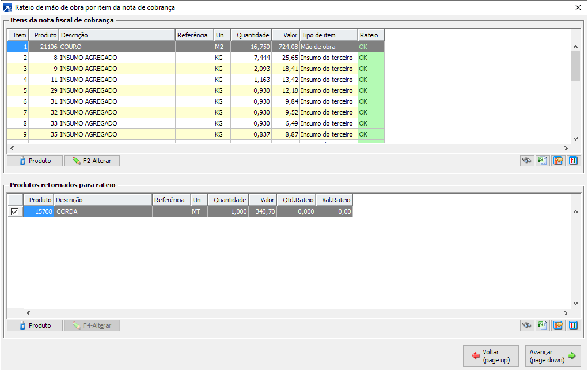Screen dimensions: 588x371
Task: Click Valor column header in upper grid
Action: 286,35
